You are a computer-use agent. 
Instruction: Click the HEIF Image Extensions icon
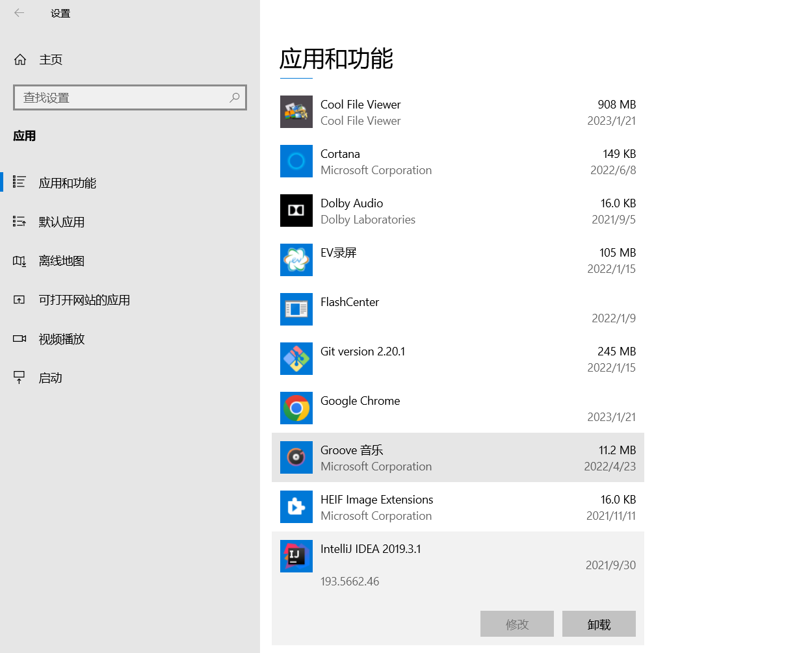coord(296,507)
